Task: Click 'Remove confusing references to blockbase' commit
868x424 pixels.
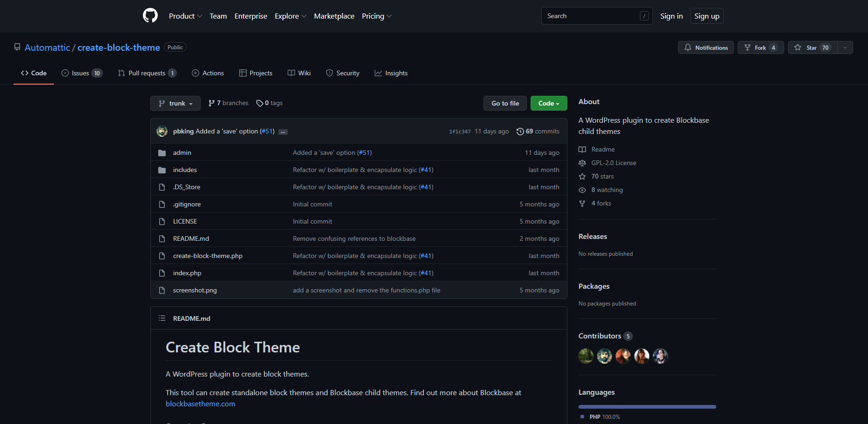Action: [354, 239]
